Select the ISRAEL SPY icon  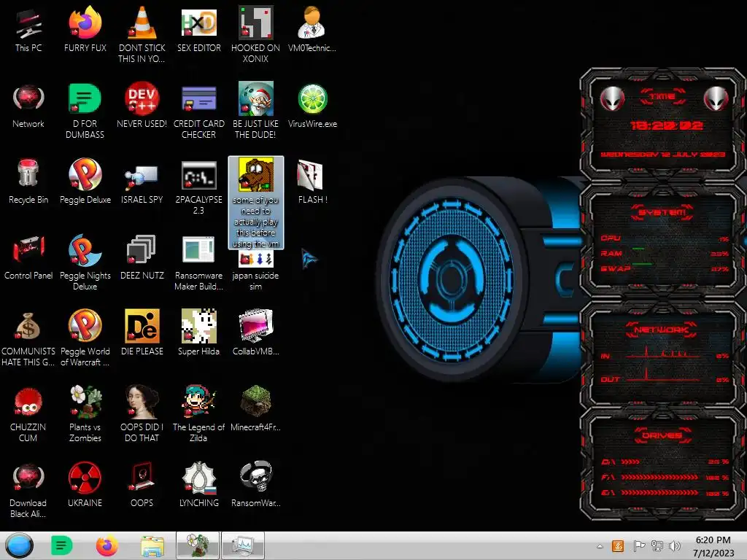tap(142, 176)
